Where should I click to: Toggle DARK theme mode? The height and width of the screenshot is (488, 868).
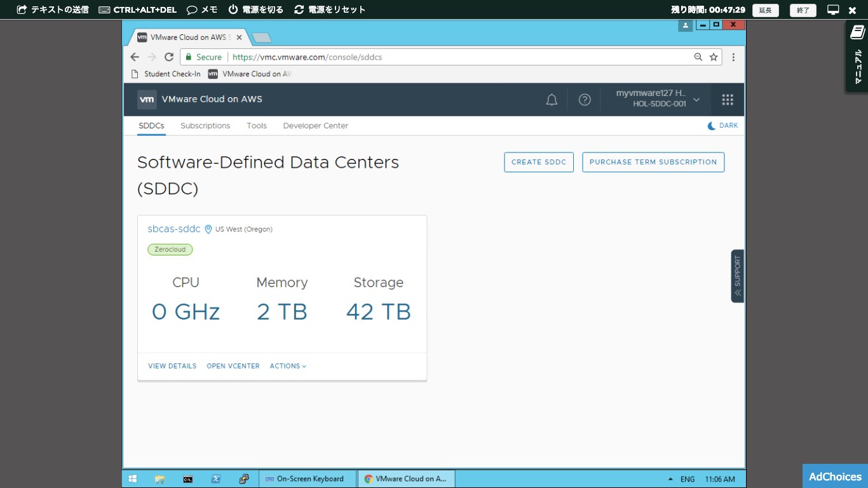point(722,126)
